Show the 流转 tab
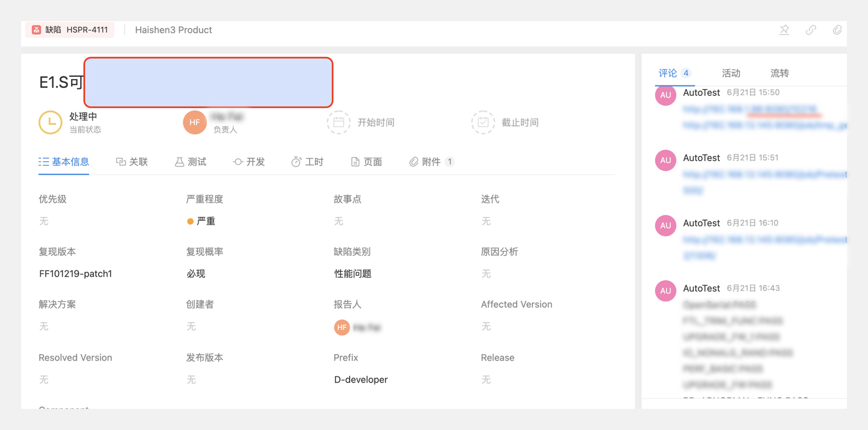Viewport: 868px width, 430px height. point(780,73)
